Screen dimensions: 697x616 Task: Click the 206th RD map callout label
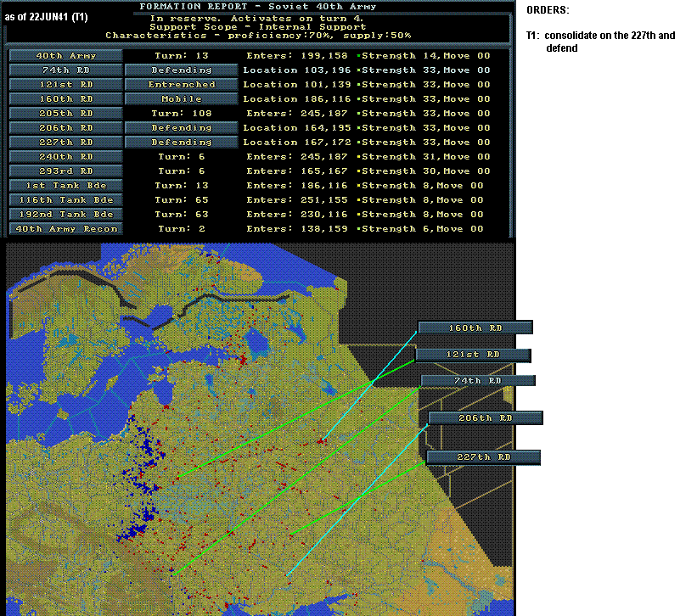486,418
